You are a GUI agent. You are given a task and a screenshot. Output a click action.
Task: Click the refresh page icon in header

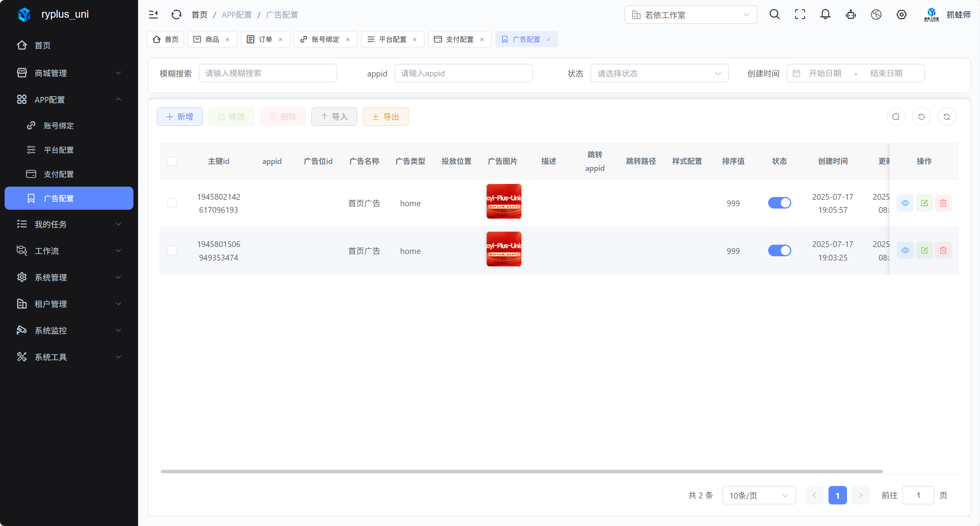pyautogui.click(x=176, y=15)
